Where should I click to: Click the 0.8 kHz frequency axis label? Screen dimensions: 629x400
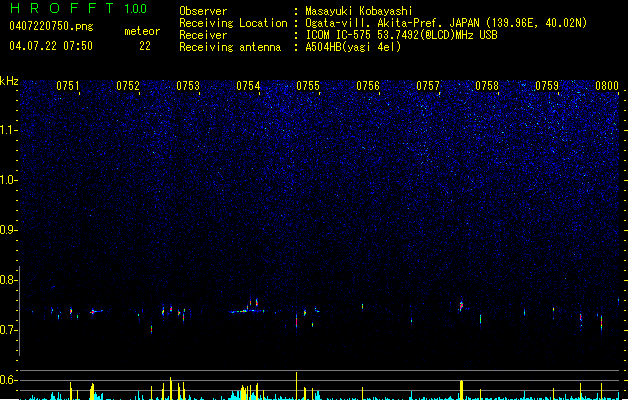click(8, 280)
